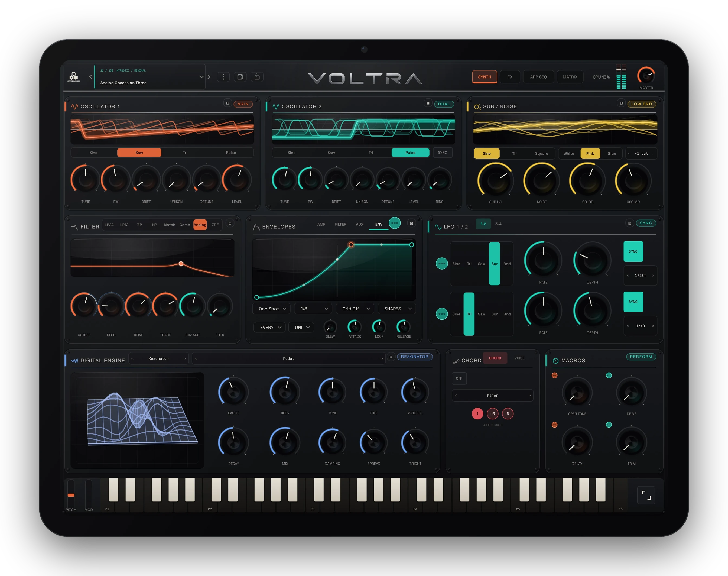This screenshot has height=576, width=728.
Task: Open LFO 2 three-dot options button
Action: coord(442,314)
